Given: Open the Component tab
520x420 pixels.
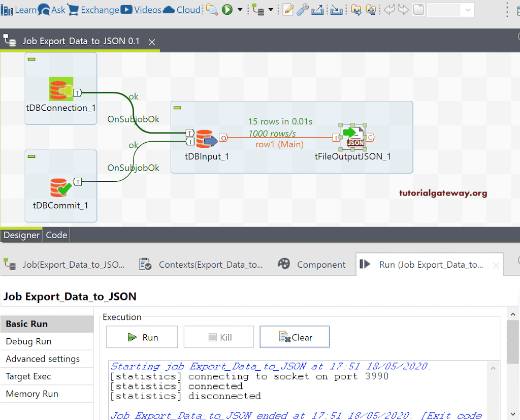Looking at the screenshot, I should (x=321, y=264).
